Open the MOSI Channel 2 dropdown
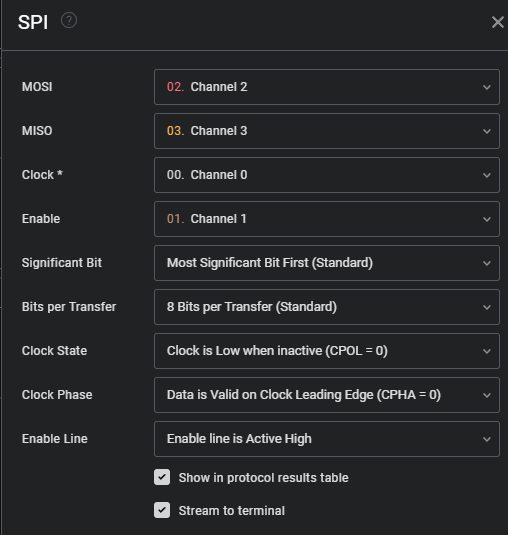The width and height of the screenshot is (508, 535). 327,87
